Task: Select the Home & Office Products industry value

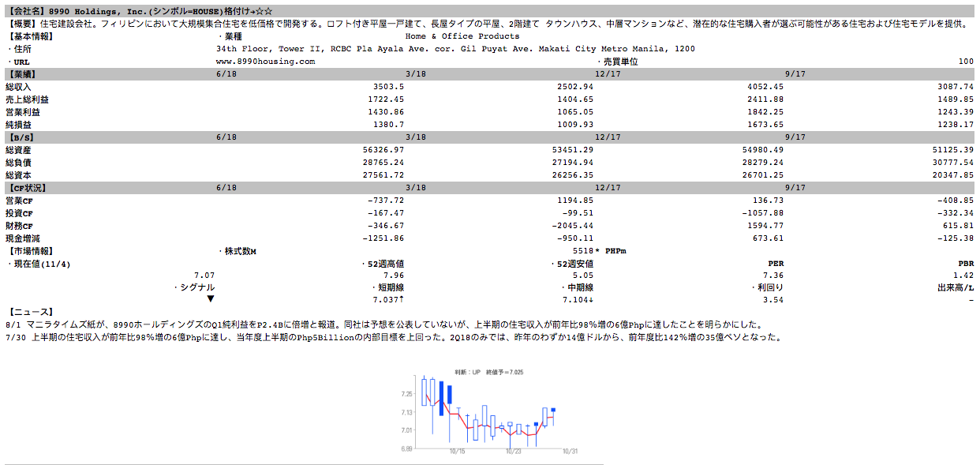Action: tap(462, 36)
